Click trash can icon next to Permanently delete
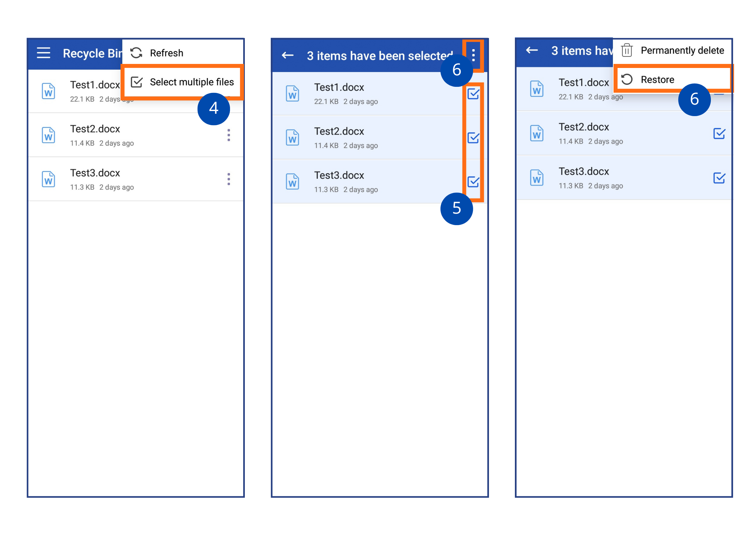 tap(627, 50)
